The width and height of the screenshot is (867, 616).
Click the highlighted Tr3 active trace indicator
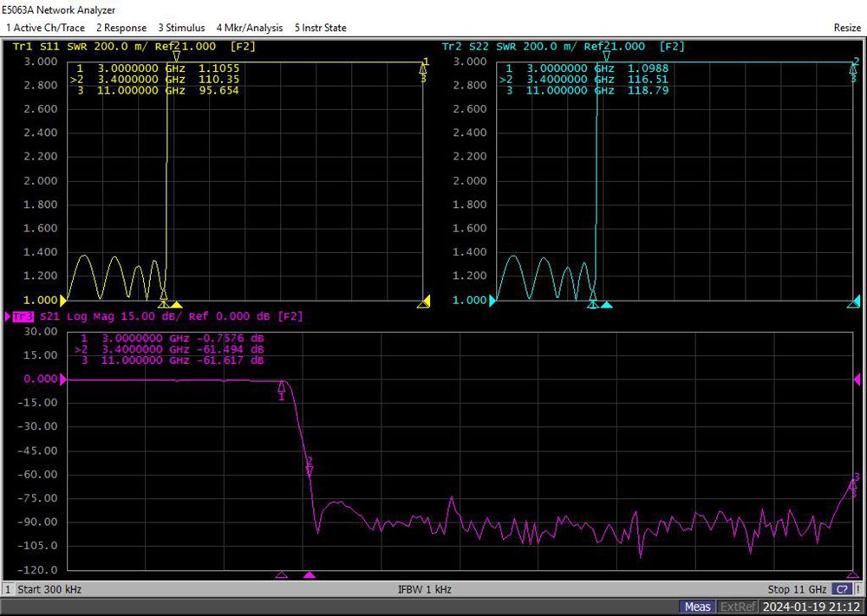tap(23, 316)
